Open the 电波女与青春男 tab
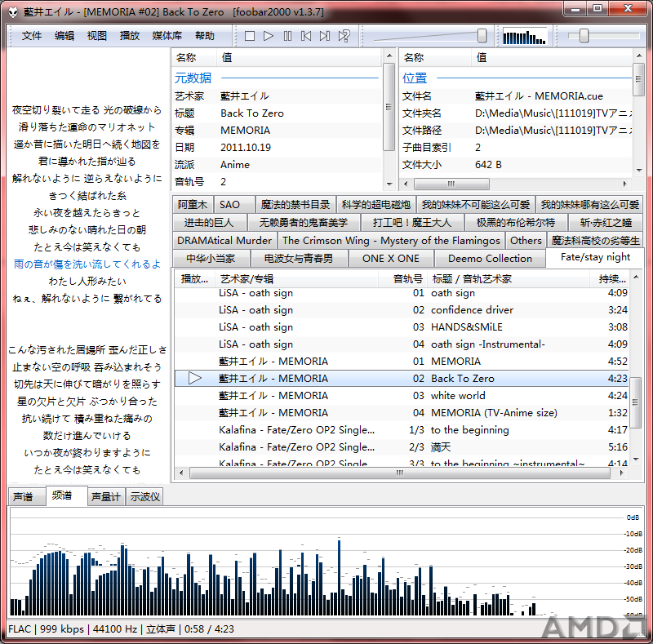Viewport: 653px width, 644px height. 299,258
